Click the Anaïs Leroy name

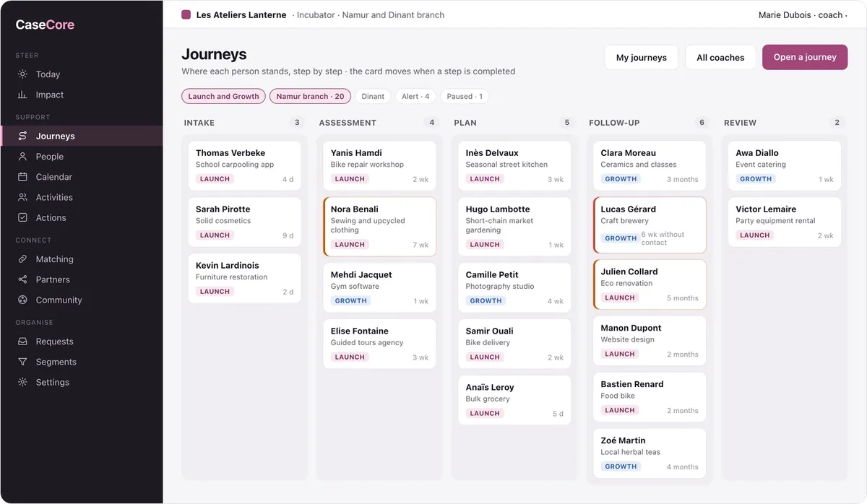click(490, 388)
